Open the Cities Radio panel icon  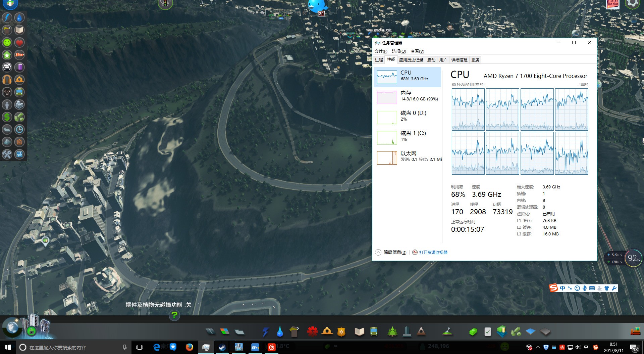(x=613, y=4)
